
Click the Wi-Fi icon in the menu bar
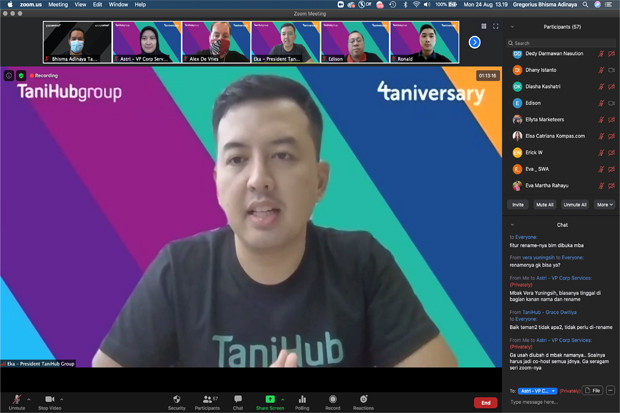pos(416,4)
